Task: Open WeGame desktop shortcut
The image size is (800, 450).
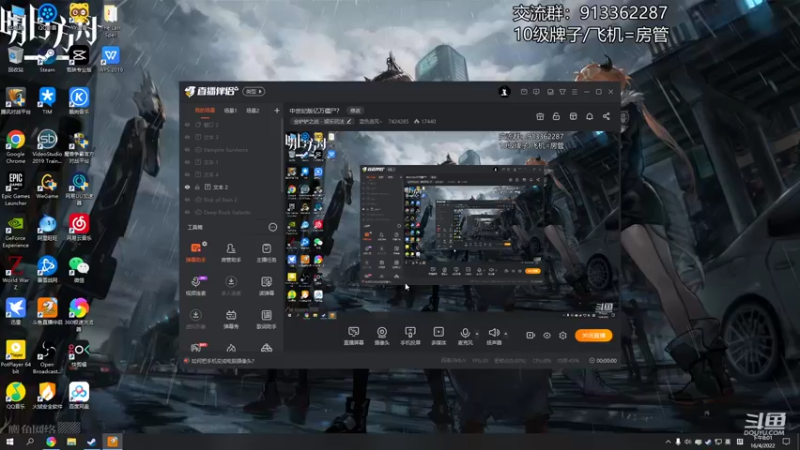Action: click(47, 187)
